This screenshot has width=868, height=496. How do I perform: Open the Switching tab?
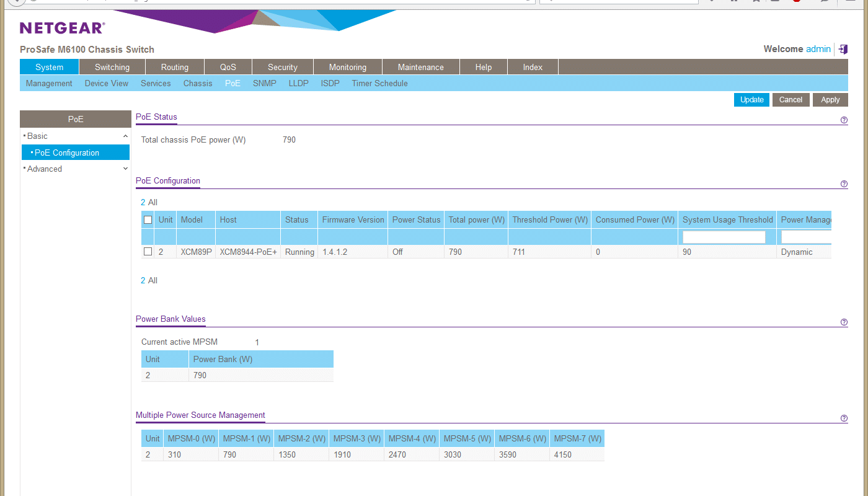(112, 67)
